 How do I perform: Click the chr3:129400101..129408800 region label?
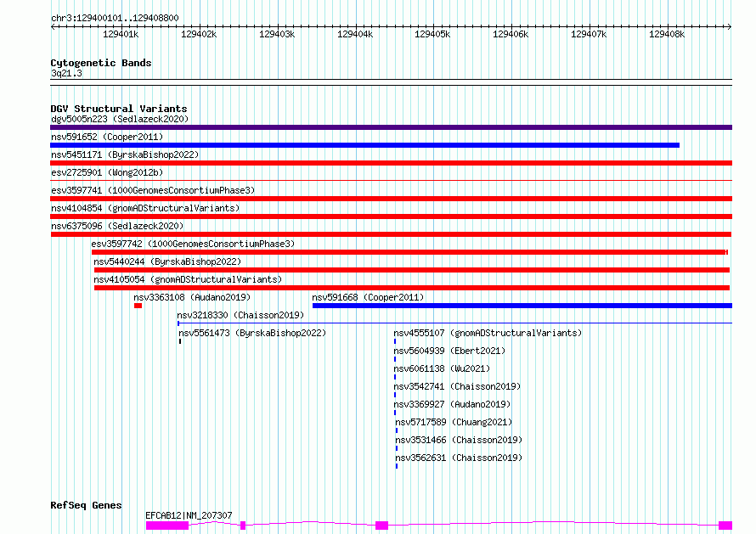[115, 18]
